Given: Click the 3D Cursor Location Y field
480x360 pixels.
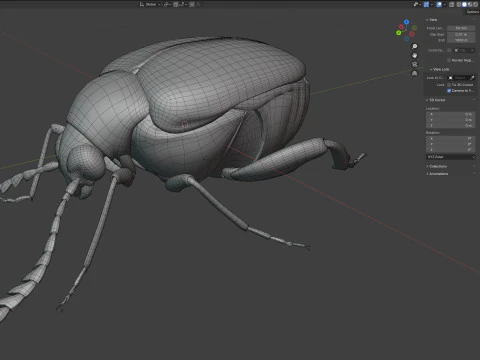Looking at the screenshot, I should pos(450,120).
